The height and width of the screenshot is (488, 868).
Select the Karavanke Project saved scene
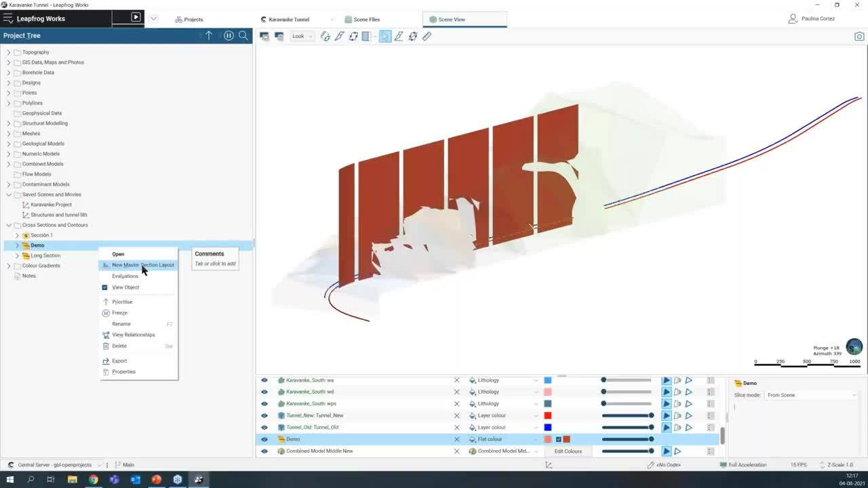click(x=51, y=205)
